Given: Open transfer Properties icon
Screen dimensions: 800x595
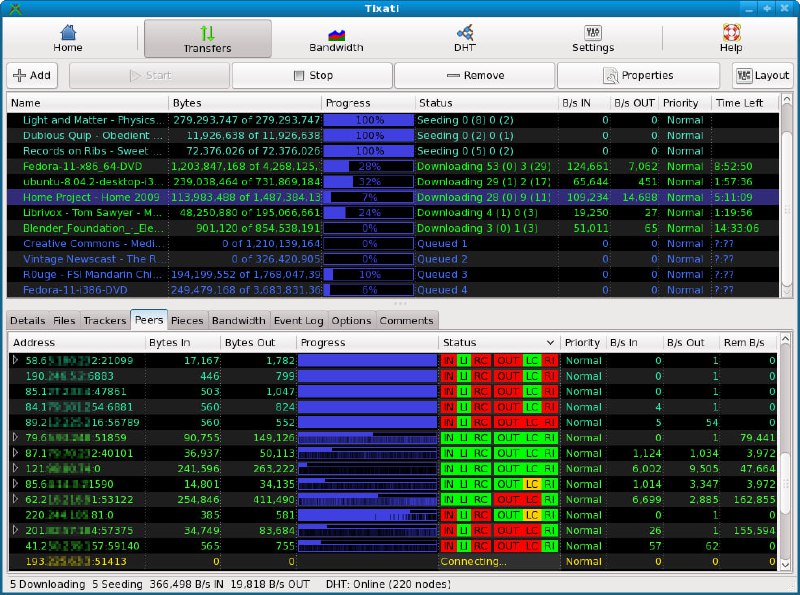Looking at the screenshot, I should pyautogui.click(x=611, y=75).
